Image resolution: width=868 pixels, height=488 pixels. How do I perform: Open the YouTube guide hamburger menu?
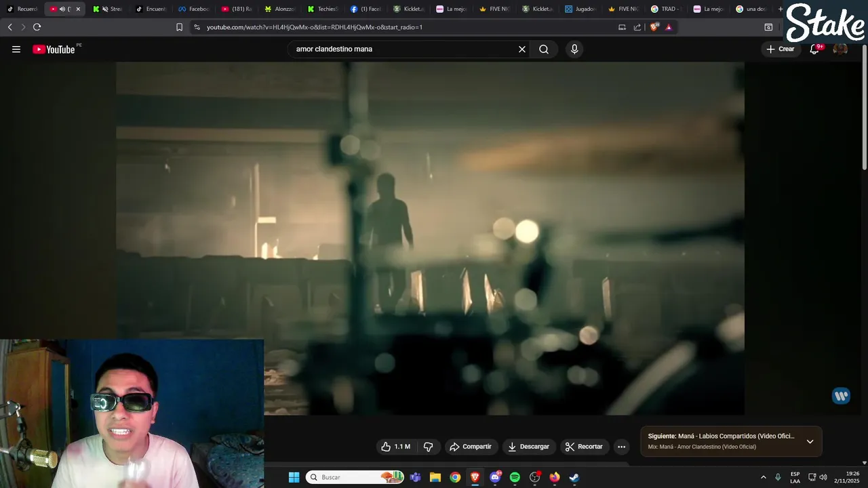click(16, 49)
